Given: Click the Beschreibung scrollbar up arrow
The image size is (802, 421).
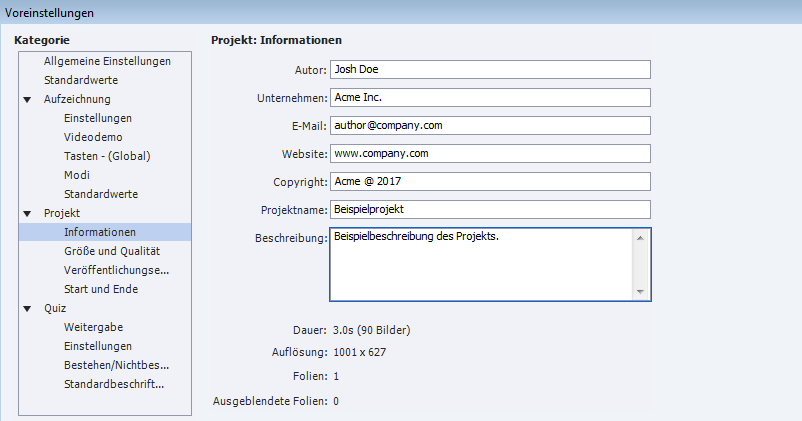Looking at the screenshot, I should click(641, 237).
